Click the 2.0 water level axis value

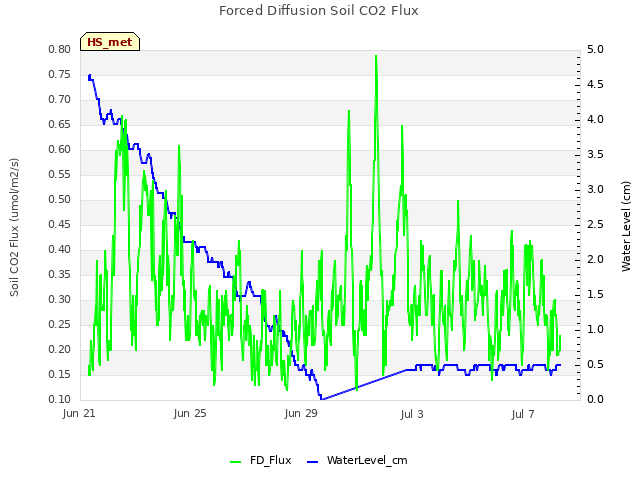[595, 259]
